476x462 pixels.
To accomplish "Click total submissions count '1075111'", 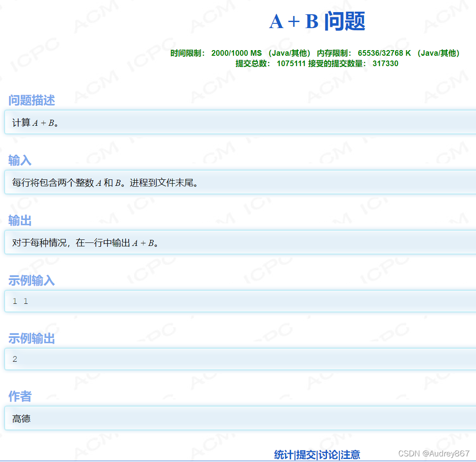I will tap(291, 64).
